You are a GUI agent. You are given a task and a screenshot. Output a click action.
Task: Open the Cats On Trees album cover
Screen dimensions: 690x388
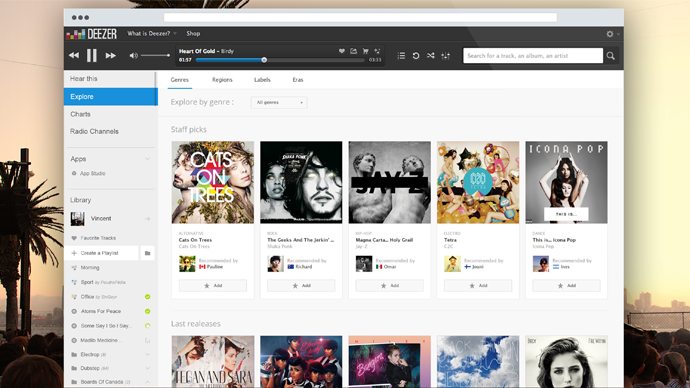213,182
